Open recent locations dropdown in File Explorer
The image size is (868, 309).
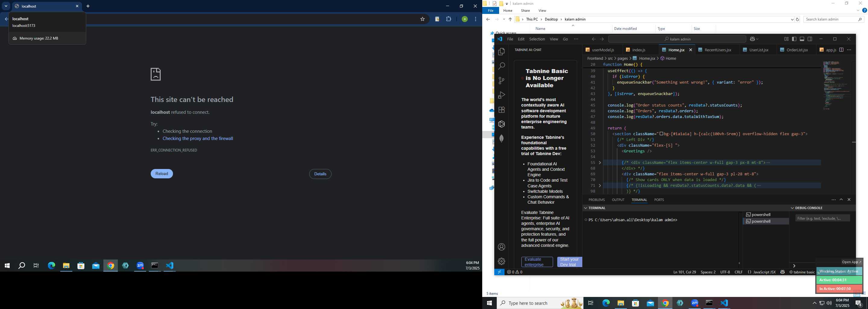coord(504,20)
